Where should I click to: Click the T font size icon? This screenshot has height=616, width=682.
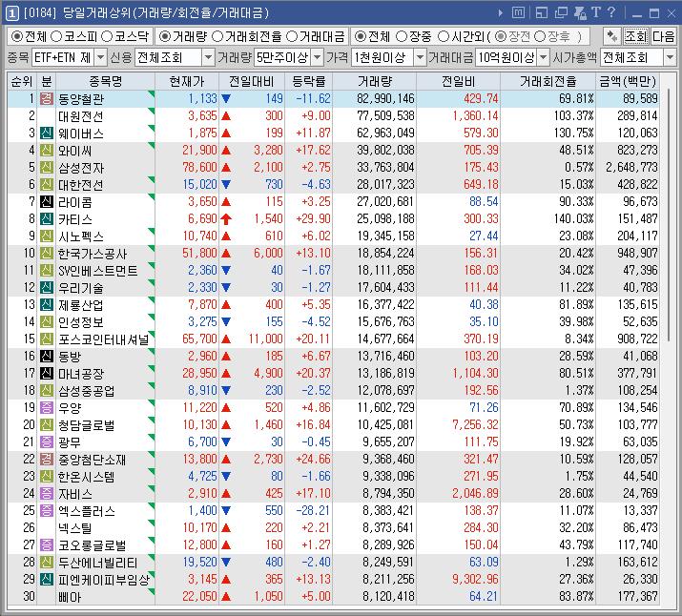pyautogui.click(x=596, y=12)
